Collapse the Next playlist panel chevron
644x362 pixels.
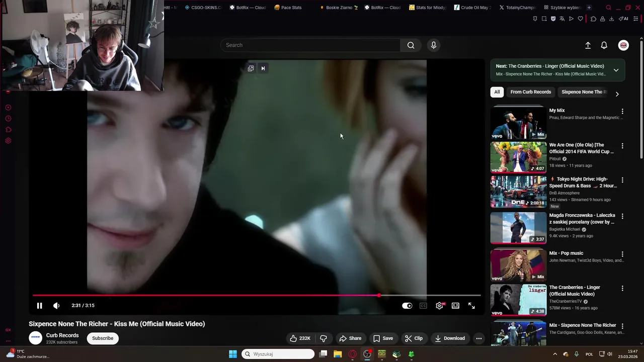[616, 70]
